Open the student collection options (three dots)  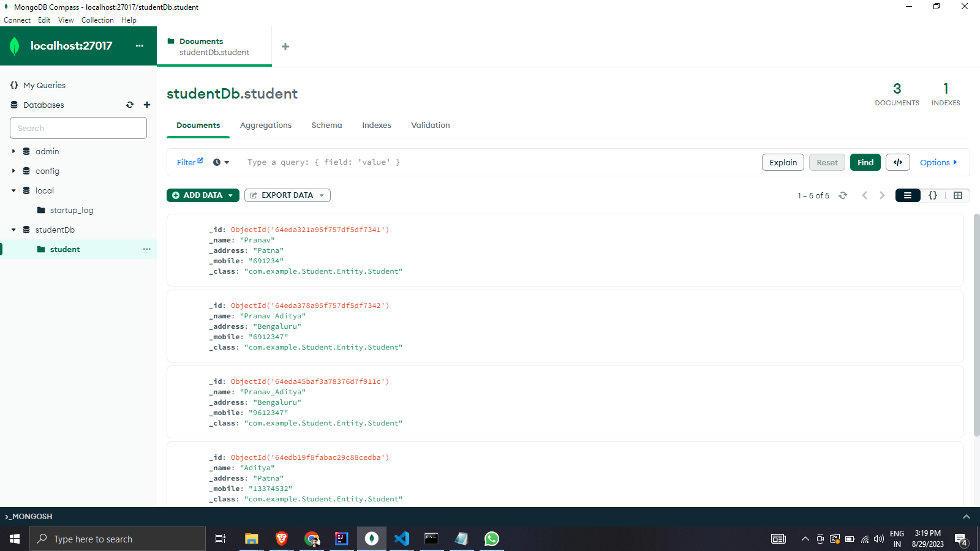pos(146,249)
